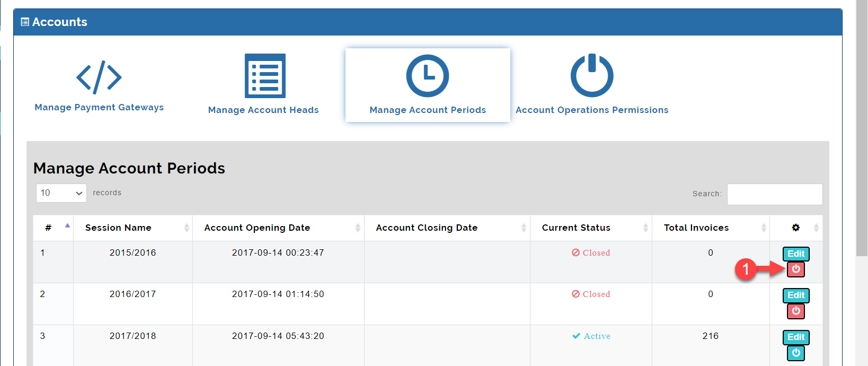This screenshot has height=366, width=868.
Task: Click the gear column header icon
Action: click(796, 228)
